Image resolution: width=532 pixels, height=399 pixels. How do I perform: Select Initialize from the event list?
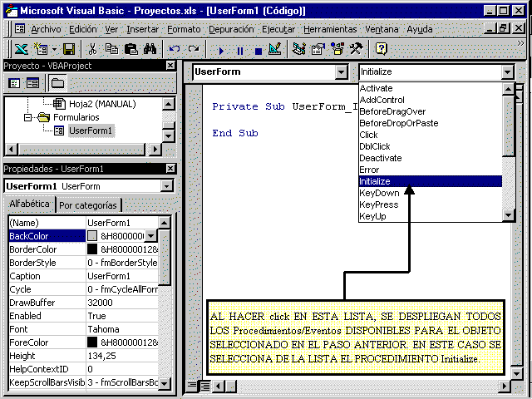pyautogui.click(x=431, y=181)
